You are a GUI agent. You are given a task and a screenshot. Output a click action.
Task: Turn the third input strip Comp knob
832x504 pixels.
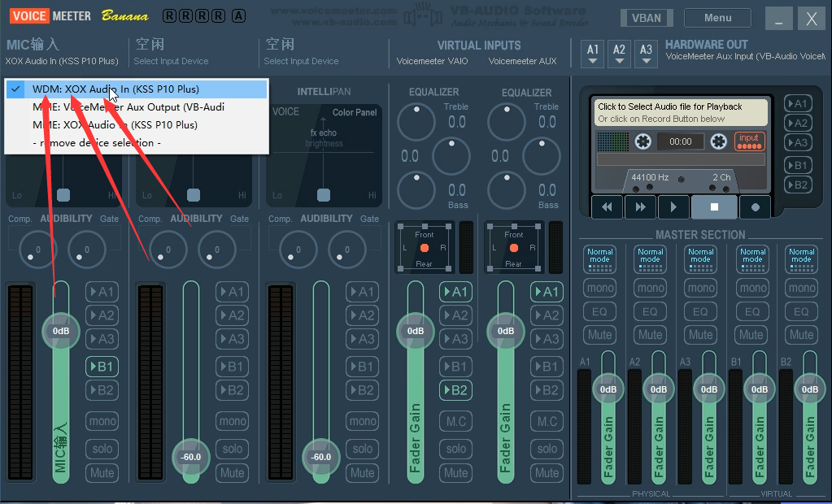point(298,250)
